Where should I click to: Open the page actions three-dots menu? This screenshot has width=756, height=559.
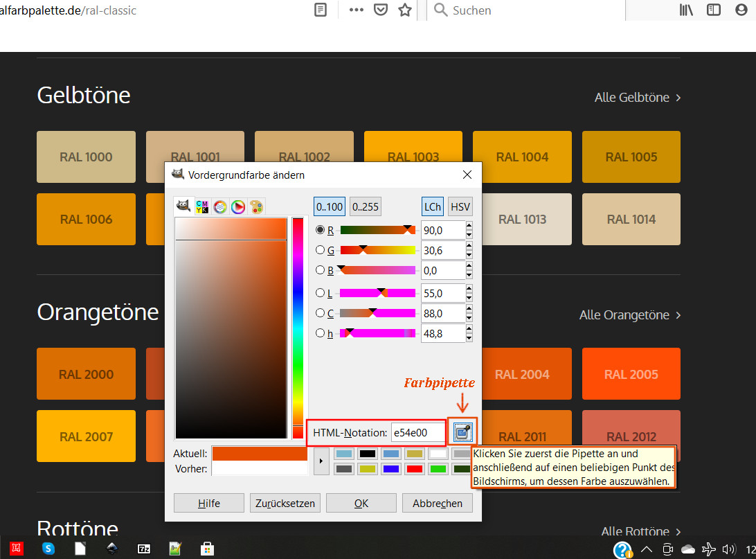357,10
